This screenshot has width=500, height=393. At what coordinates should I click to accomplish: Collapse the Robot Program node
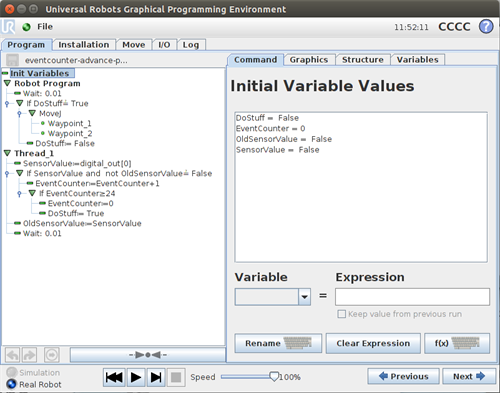tap(7, 83)
